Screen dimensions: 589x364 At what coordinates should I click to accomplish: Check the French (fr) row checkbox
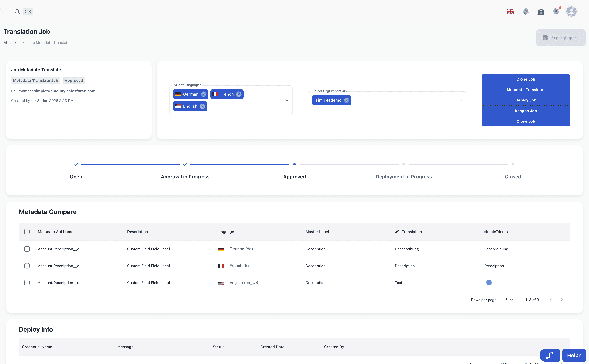27,266
